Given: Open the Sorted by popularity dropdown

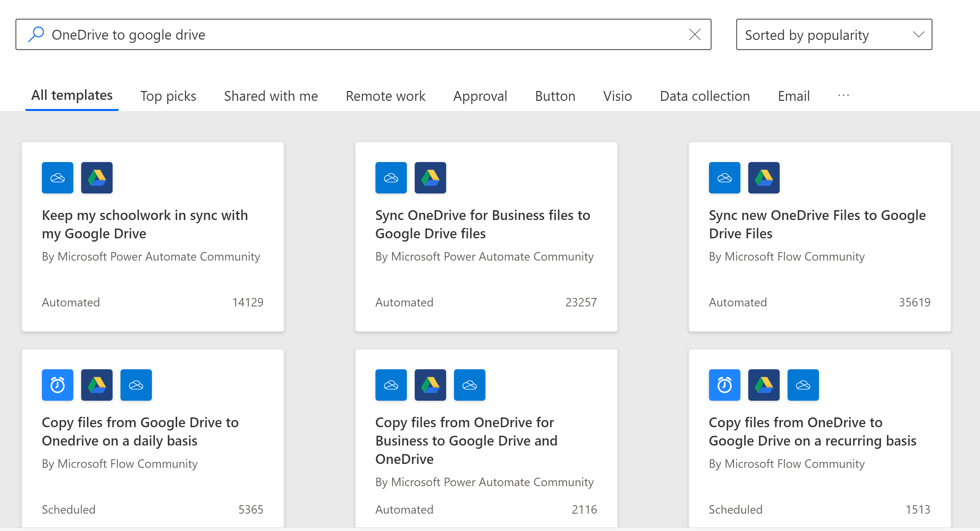Looking at the screenshot, I should (x=833, y=34).
